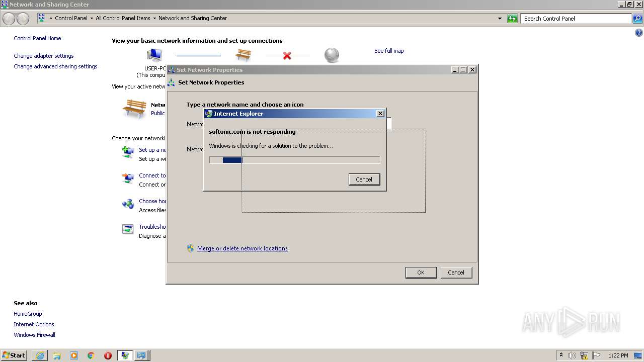Open Windows Explorer folder from the taskbar
The width and height of the screenshot is (644, 362).
coord(57,355)
